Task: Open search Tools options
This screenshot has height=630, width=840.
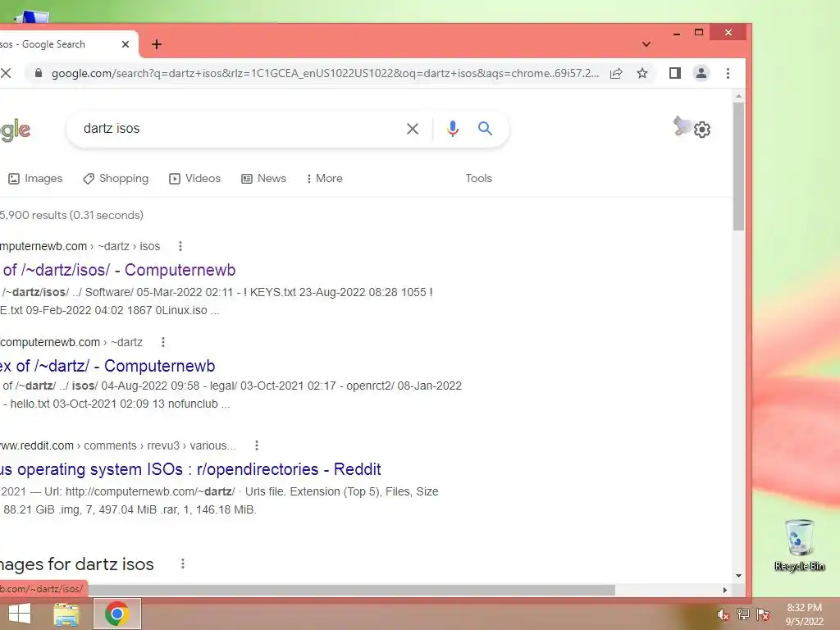Action: click(478, 178)
